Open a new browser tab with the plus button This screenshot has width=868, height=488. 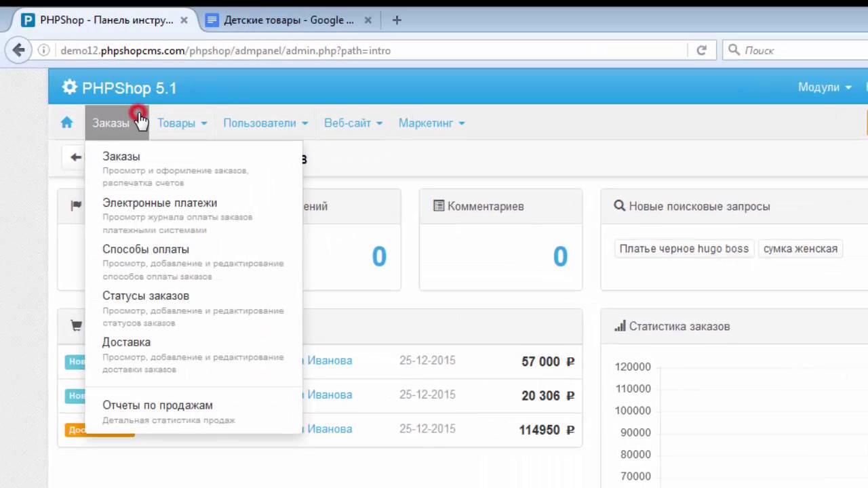[397, 20]
